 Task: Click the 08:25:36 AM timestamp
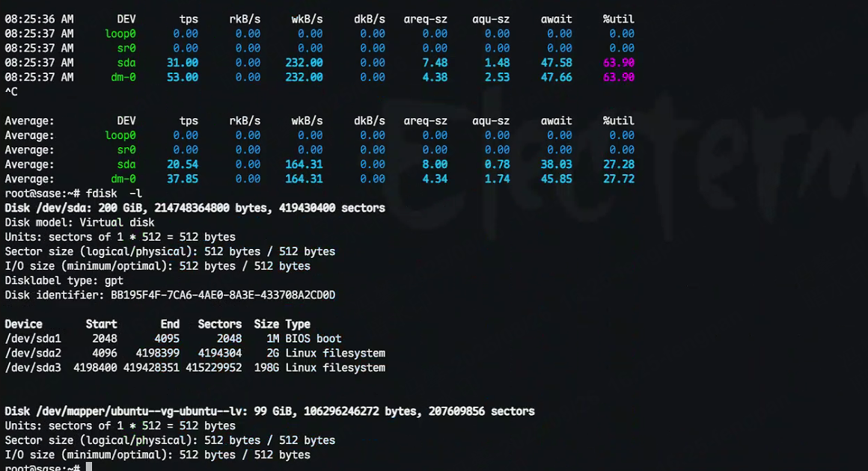pyautogui.click(x=40, y=19)
